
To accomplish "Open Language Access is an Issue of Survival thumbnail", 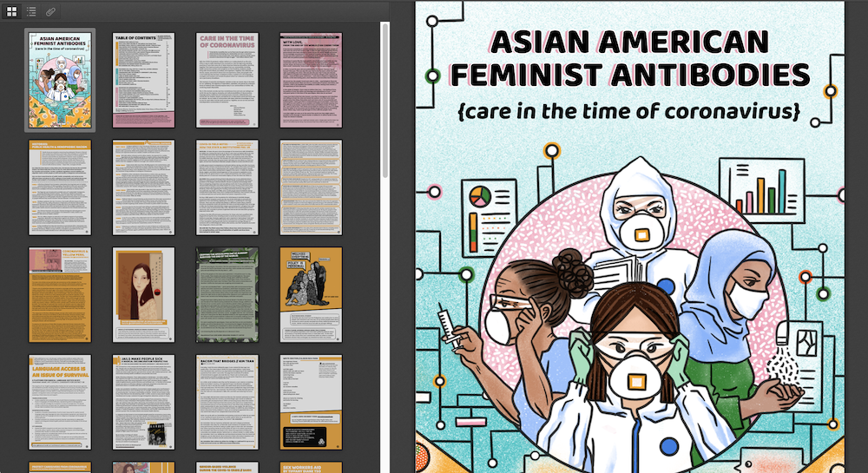I will [60, 402].
